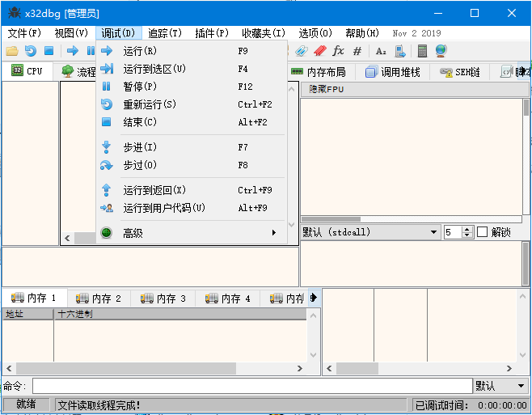Open the strings A₂ toolbar icon

[x=381, y=51]
